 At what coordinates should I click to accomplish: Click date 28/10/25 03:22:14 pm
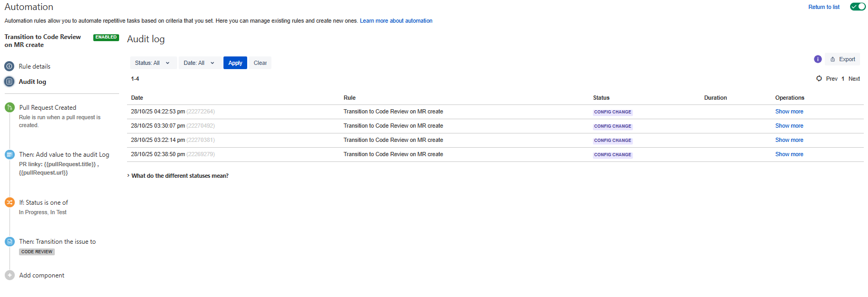[x=158, y=140]
